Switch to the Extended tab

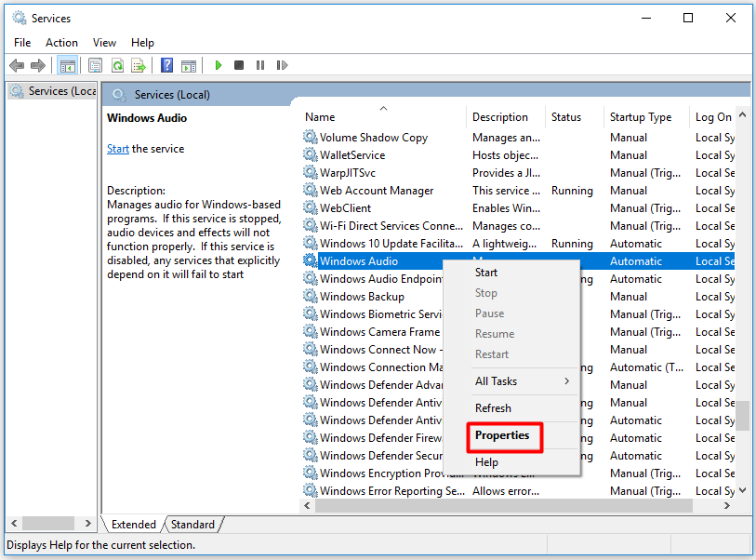coord(133,525)
